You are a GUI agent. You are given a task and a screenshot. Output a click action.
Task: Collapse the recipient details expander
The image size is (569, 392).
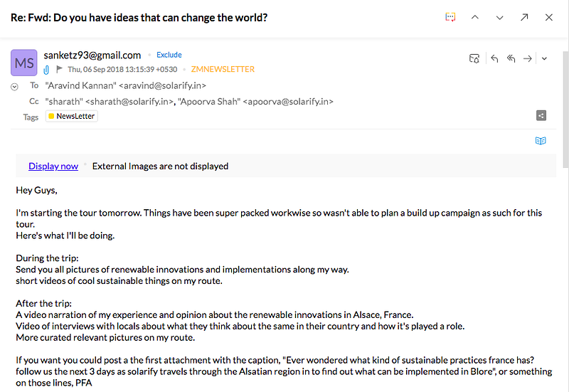tap(14, 87)
